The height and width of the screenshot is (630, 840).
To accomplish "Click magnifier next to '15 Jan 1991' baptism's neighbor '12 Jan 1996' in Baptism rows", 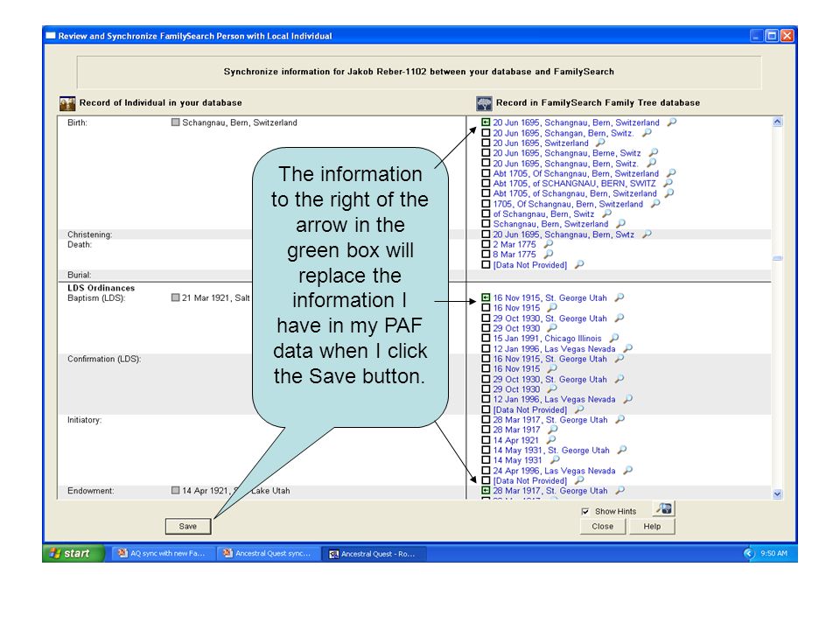I will coord(628,348).
